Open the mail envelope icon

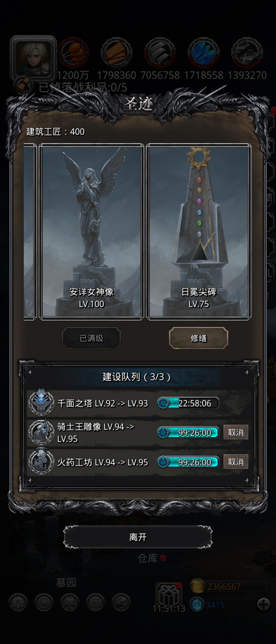pos(96,603)
